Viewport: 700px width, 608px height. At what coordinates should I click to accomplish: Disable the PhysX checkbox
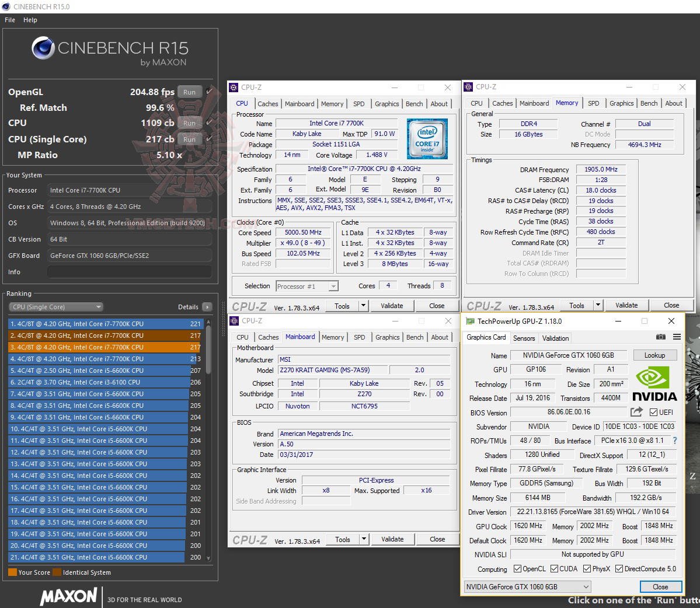(x=586, y=568)
